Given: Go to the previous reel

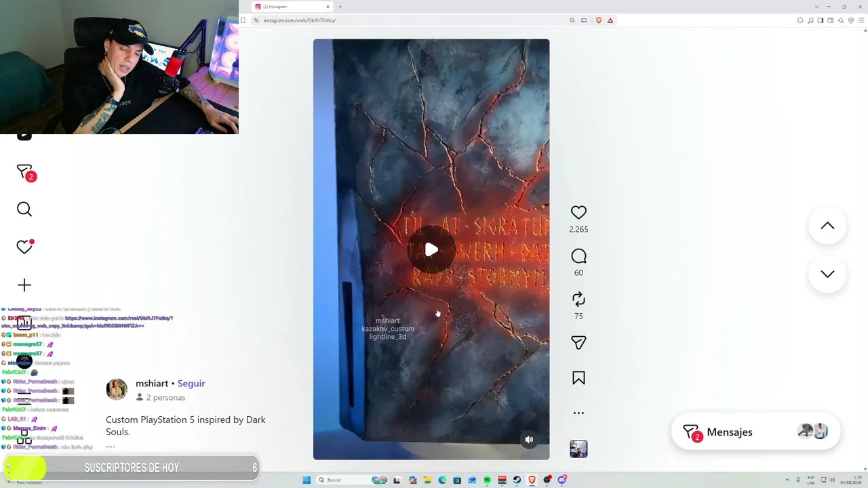Looking at the screenshot, I should click(827, 226).
